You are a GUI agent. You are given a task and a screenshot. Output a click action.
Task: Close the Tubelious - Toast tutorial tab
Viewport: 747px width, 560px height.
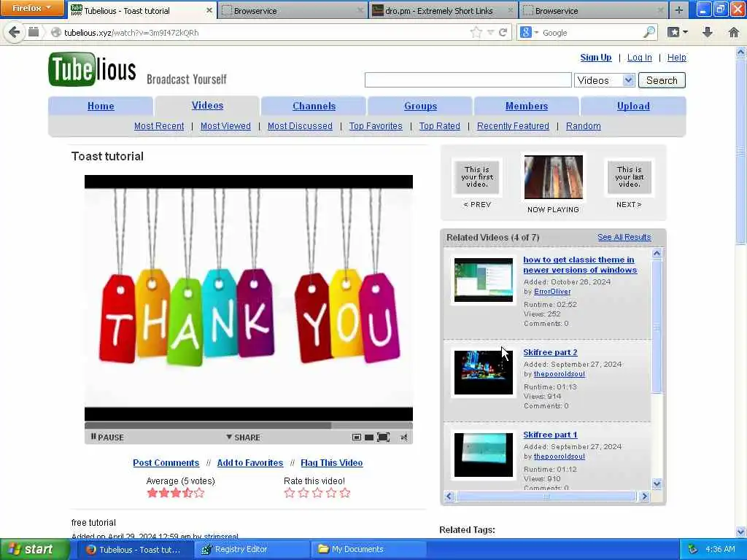point(209,10)
